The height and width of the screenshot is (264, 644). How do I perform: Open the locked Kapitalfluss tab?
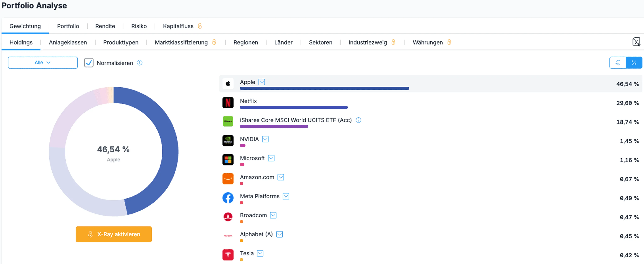(x=178, y=26)
